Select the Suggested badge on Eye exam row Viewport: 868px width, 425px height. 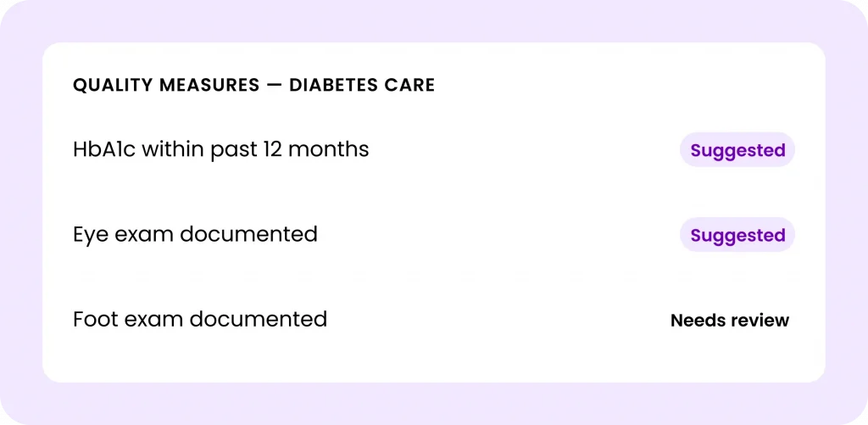[737, 234]
